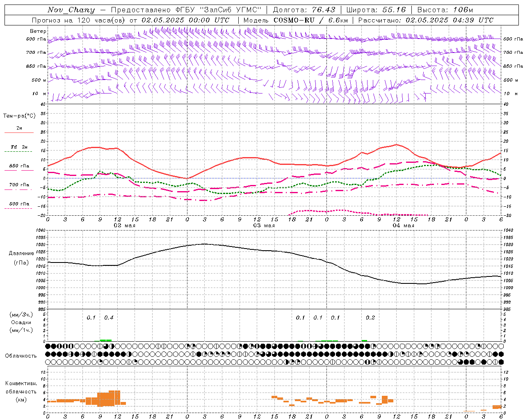Viewport: 525px width, 420px height.
Task: Click the 04 мая date label
Action: (x=403, y=226)
